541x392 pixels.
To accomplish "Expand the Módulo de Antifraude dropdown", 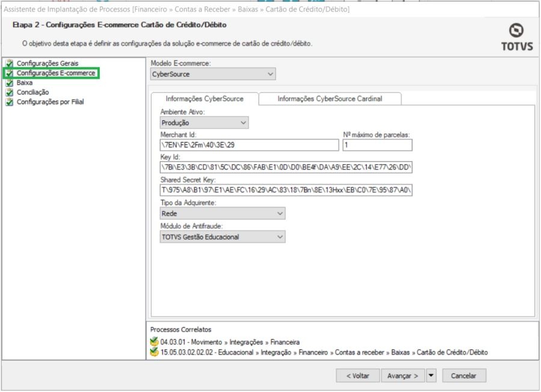I will point(222,237).
